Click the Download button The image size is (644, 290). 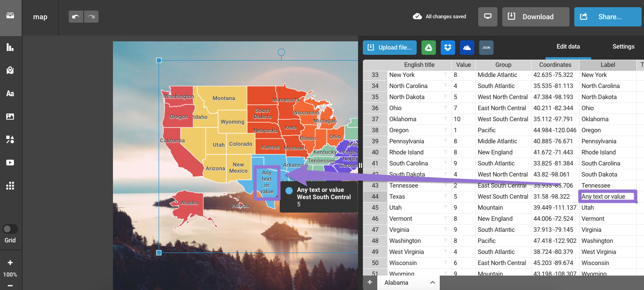click(535, 17)
